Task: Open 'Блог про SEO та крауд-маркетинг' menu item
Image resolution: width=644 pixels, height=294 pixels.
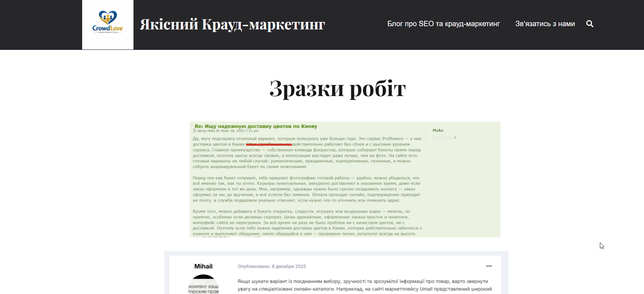Action: coord(443,24)
